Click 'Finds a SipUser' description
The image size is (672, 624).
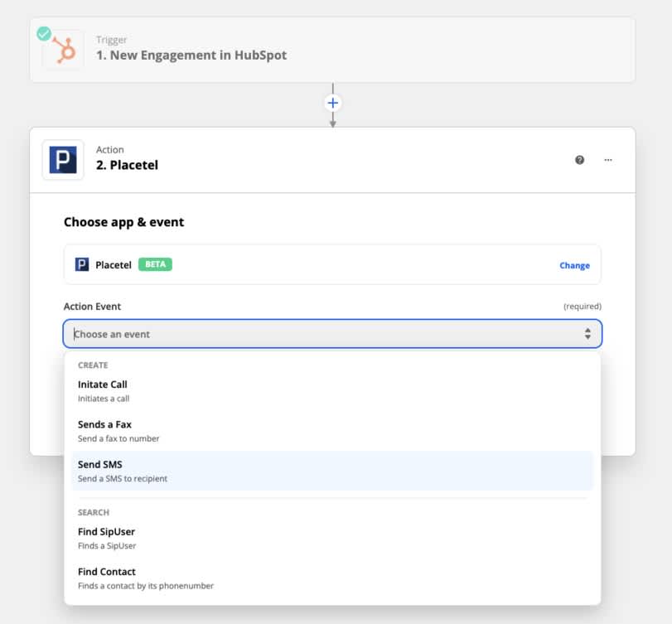pos(107,545)
